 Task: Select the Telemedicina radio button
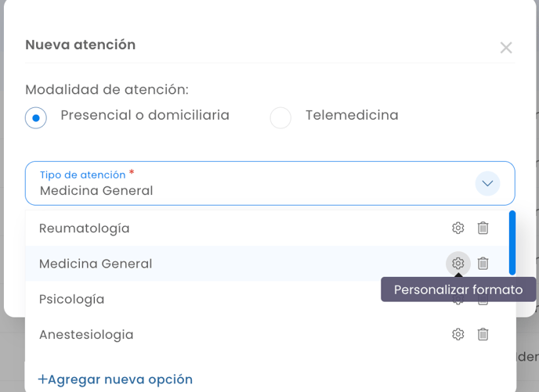click(280, 117)
